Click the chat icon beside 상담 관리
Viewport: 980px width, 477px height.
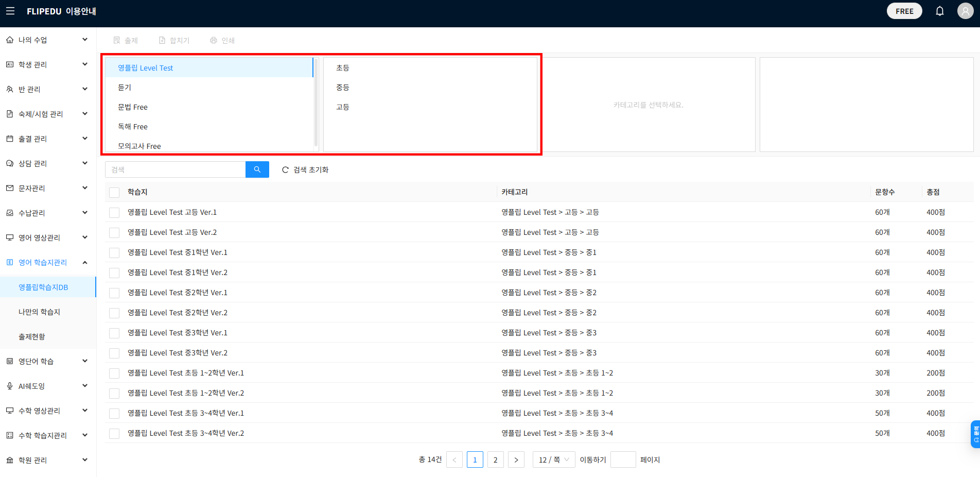pos(10,163)
